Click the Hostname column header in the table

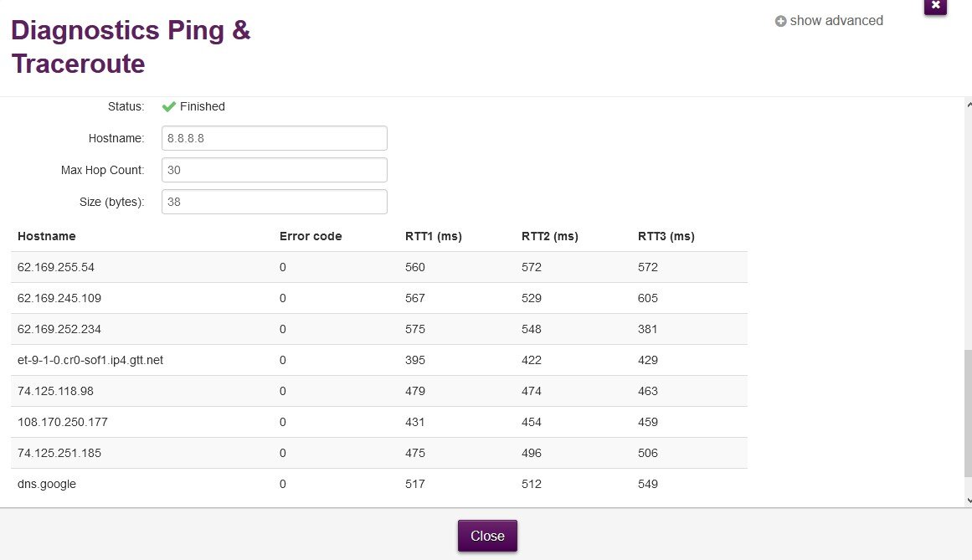tap(47, 236)
